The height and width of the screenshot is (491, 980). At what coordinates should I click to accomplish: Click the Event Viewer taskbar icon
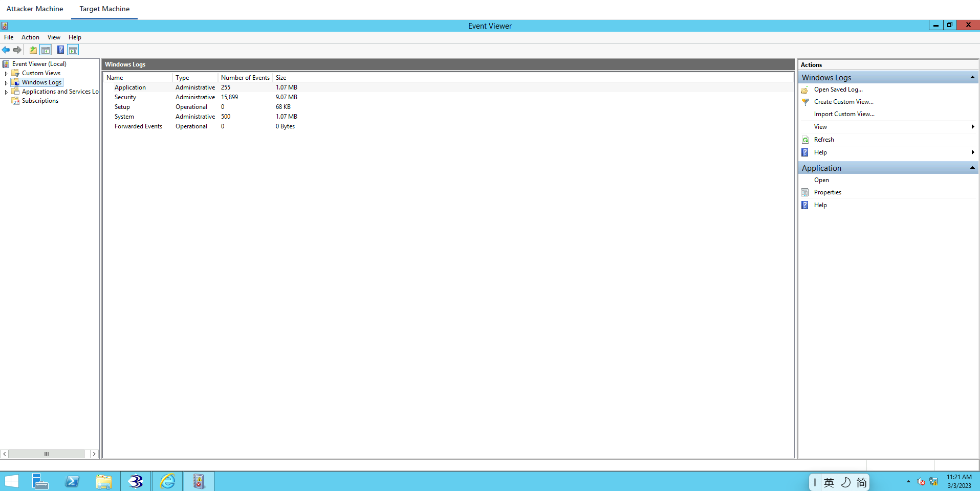point(199,481)
